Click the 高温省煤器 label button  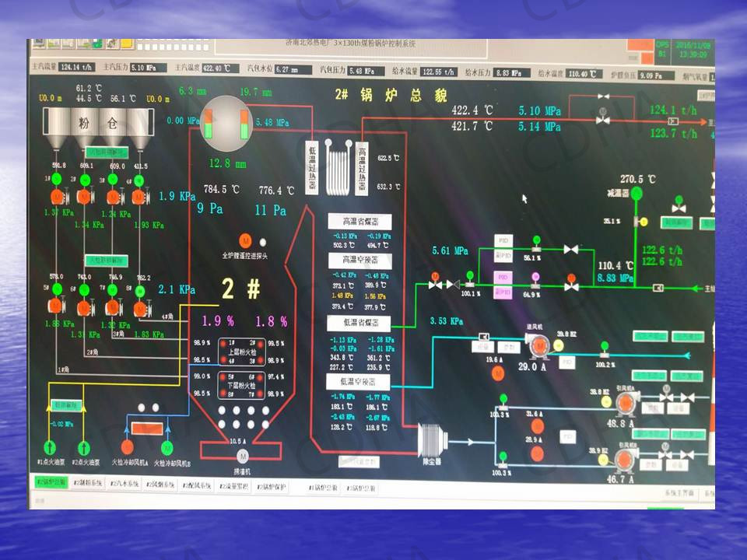(x=359, y=222)
